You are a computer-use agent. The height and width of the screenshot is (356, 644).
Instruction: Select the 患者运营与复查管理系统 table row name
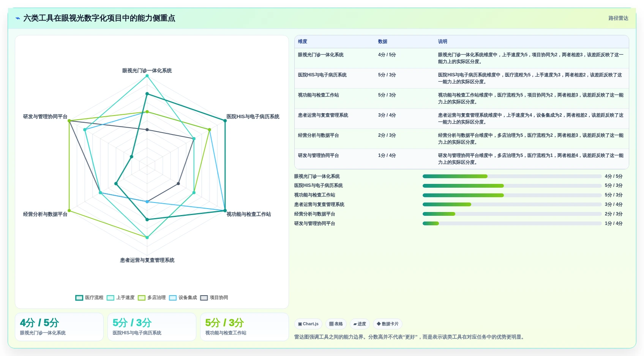click(x=323, y=115)
